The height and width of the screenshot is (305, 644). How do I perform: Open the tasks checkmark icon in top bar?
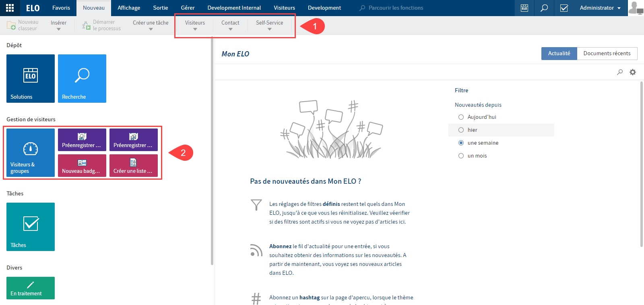click(x=564, y=8)
